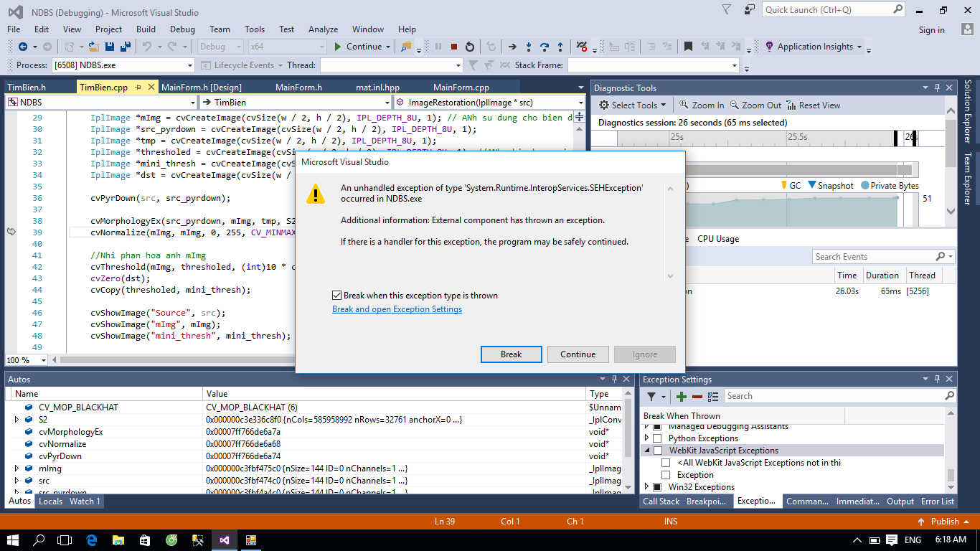Open Edge browser from the taskbar

click(x=92, y=540)
